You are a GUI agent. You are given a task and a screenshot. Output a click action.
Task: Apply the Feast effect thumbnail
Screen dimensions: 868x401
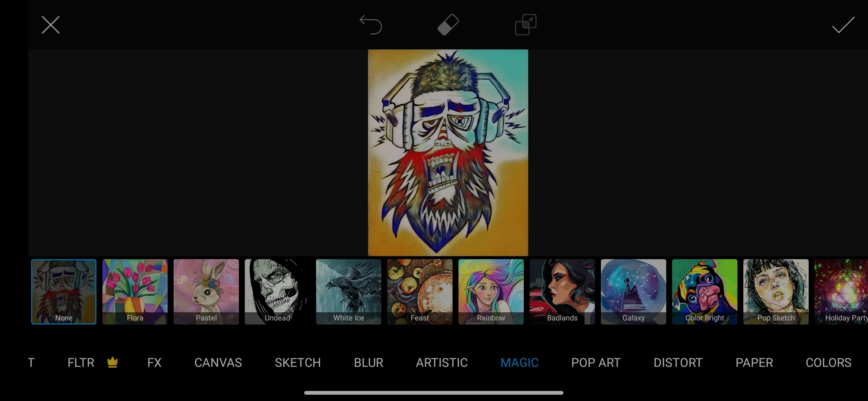pyautogui.click(x=420, y=291)
